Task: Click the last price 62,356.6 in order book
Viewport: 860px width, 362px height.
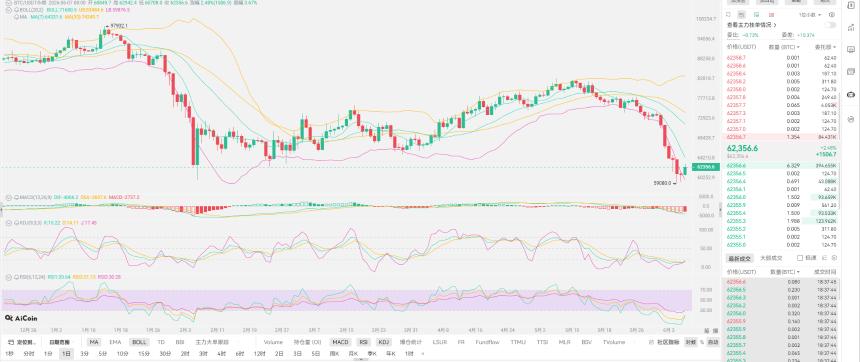Action: click(x=742, y=148)
